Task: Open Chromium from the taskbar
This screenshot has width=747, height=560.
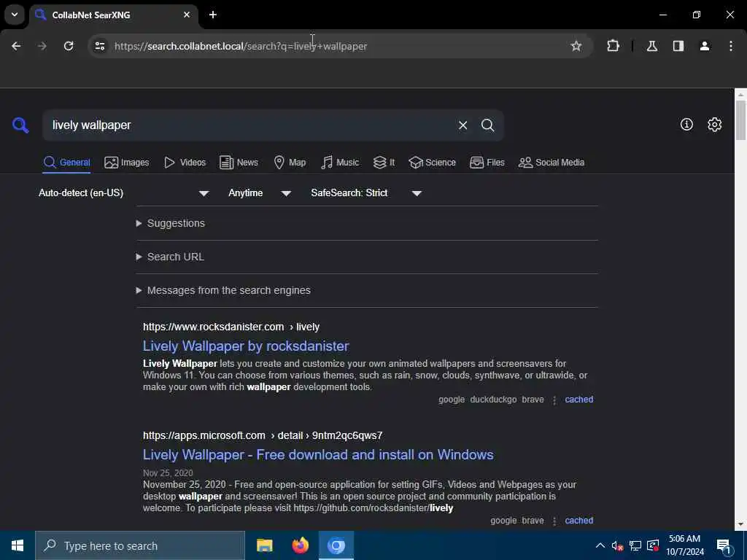Action: tap(336, 545)
